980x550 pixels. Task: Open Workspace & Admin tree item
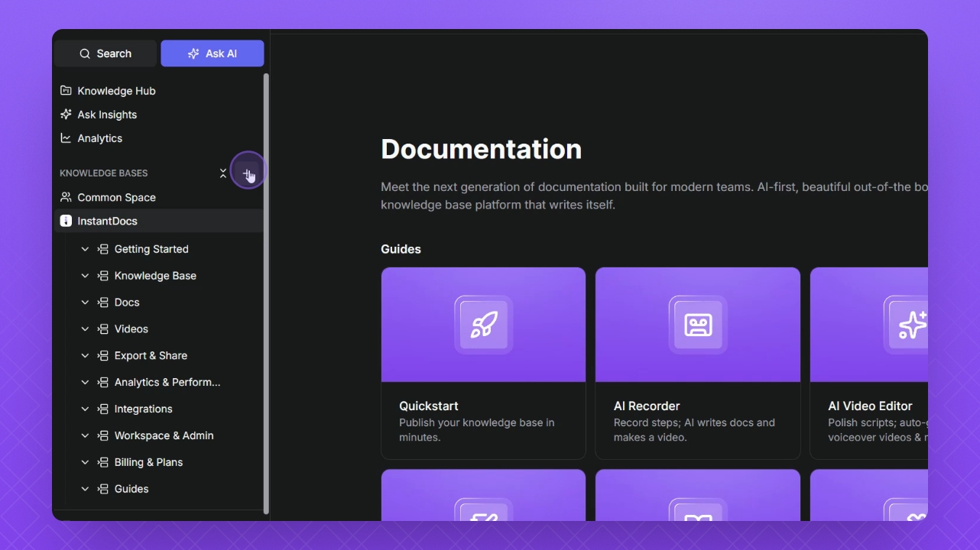[164, 436]
